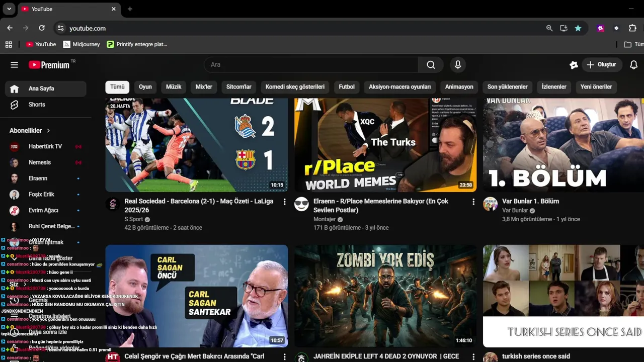Open the notifications bell

pyautogui.click(x=634, y=65)
